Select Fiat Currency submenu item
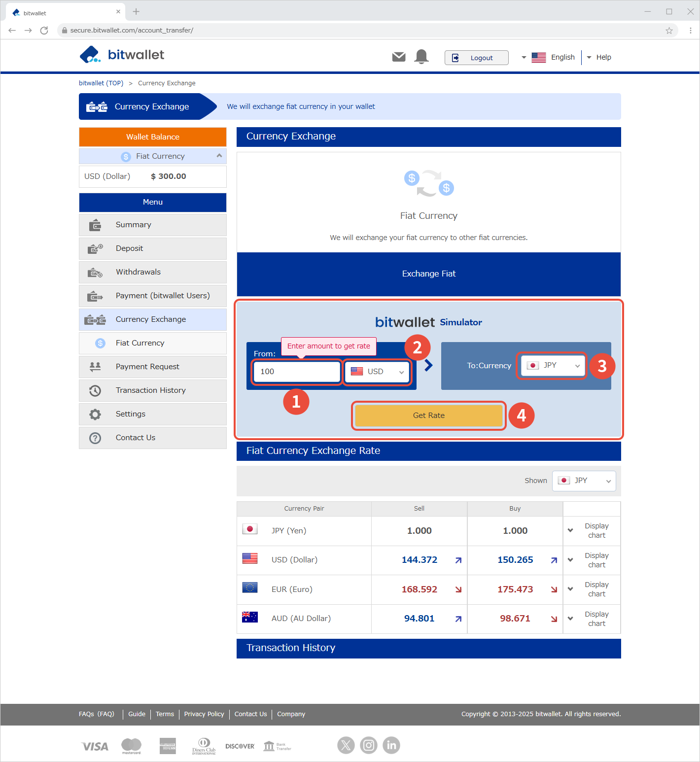The width and height of the screenshot is (700, 762). tap(153, 343)
